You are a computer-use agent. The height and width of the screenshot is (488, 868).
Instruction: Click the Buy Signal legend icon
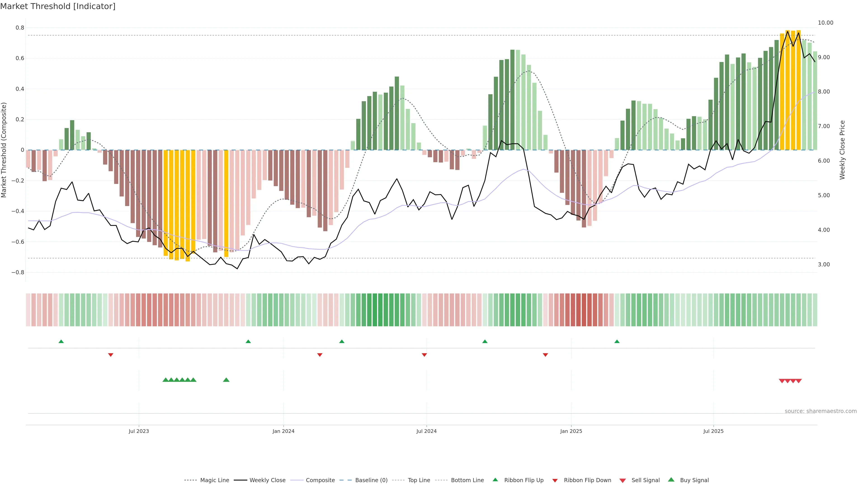click(671, 480)
